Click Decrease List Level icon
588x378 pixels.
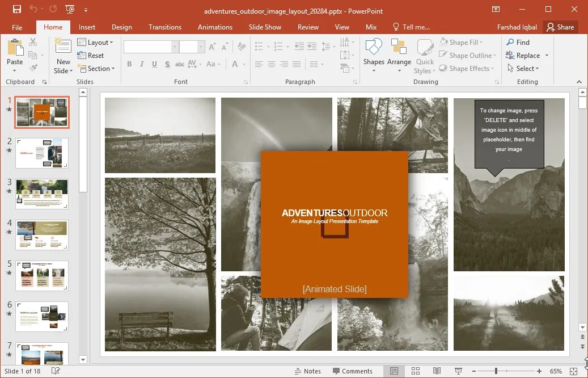(x=299, y=47)
